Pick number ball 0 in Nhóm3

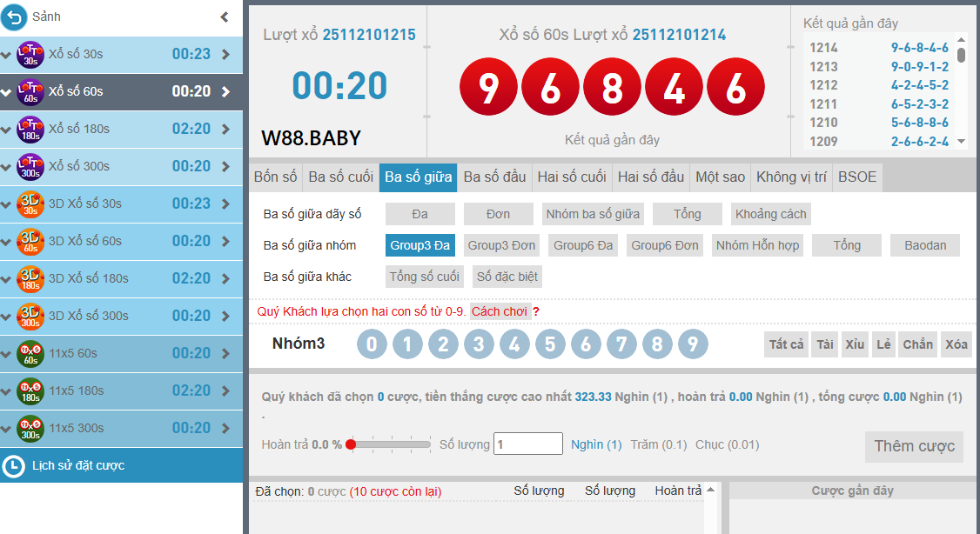372,344
